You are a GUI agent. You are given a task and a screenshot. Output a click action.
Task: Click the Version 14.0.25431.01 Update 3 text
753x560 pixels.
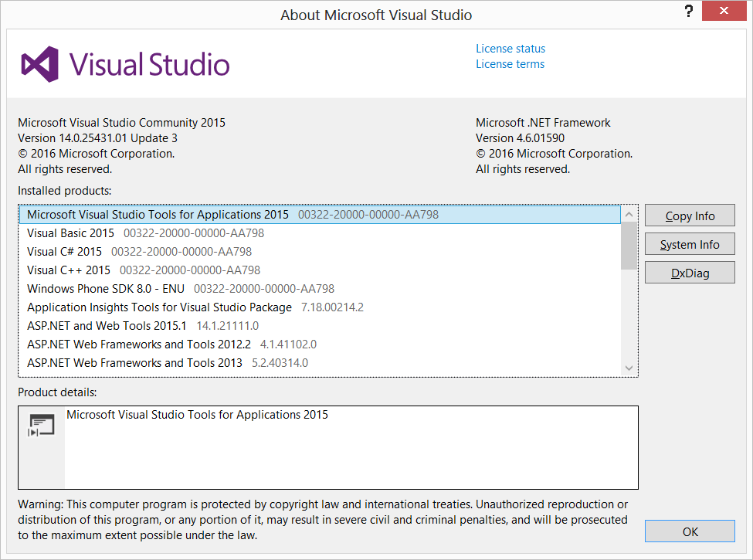pyautogui.click(x=97, y=138)
